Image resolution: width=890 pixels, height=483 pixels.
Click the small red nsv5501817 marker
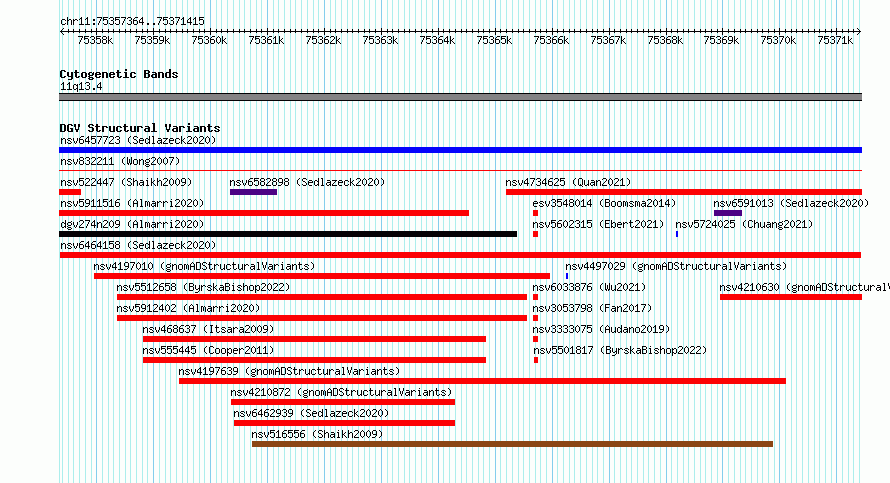point(536,360)
